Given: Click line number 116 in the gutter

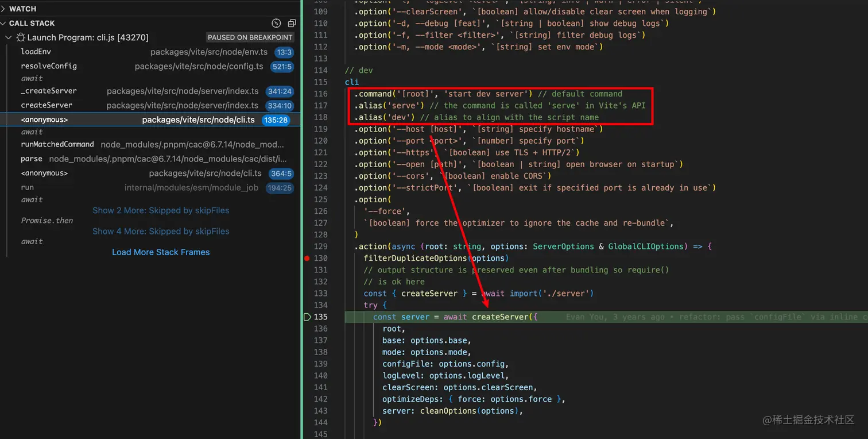Looking at the screenshot, I should 320,94.
